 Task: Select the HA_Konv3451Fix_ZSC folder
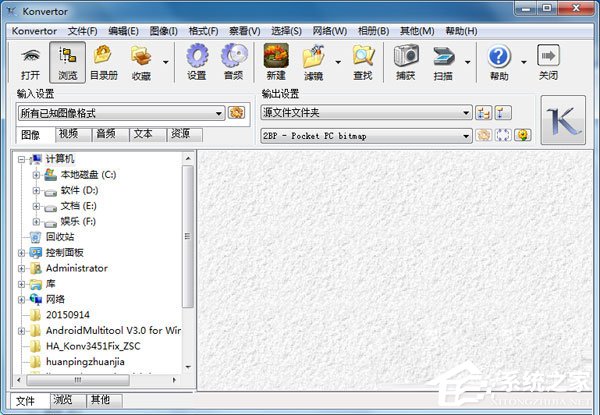click(x=93, y=346)
